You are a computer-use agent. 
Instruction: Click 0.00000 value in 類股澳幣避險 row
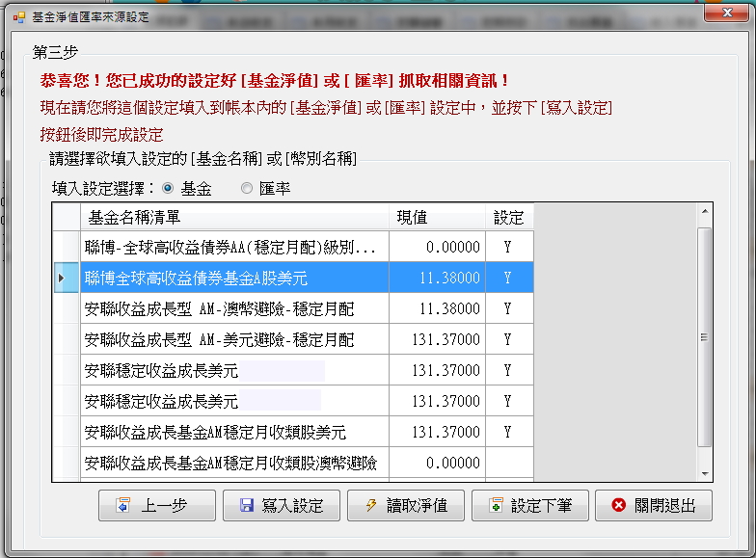click(x=437, y=463)
